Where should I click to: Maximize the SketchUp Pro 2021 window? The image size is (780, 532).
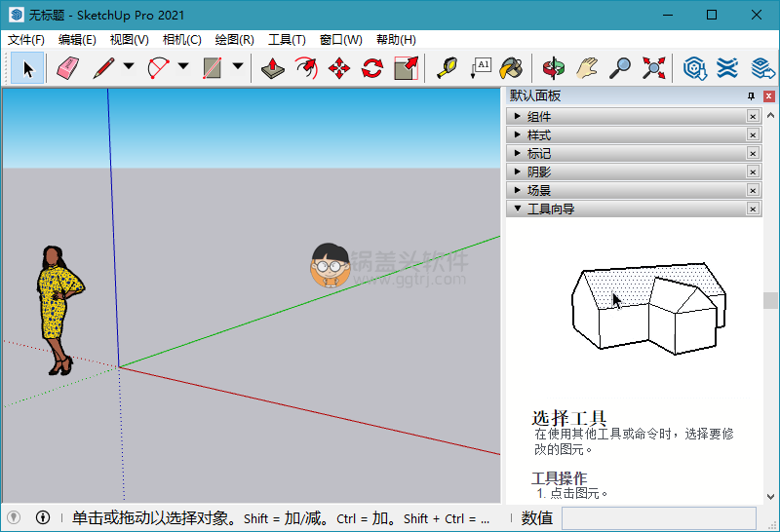(712, 15)
